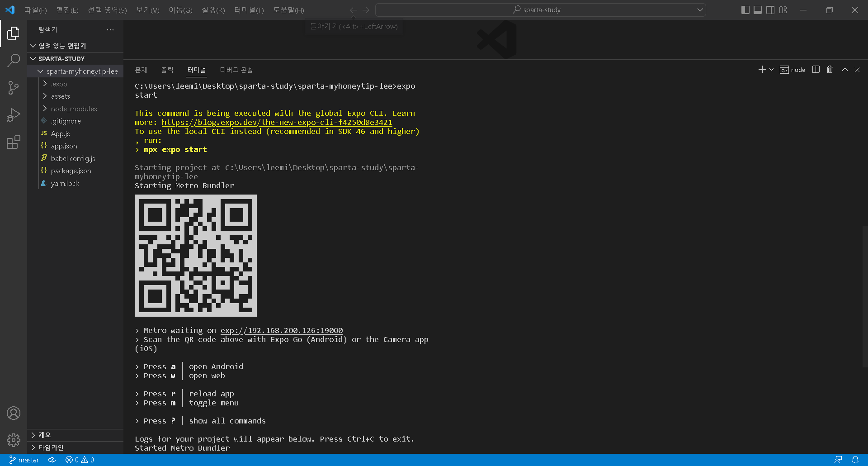The height and width of the screenshot is (466, 868).
Task: Go forward with the right arrow
Action: pos(366,10)
